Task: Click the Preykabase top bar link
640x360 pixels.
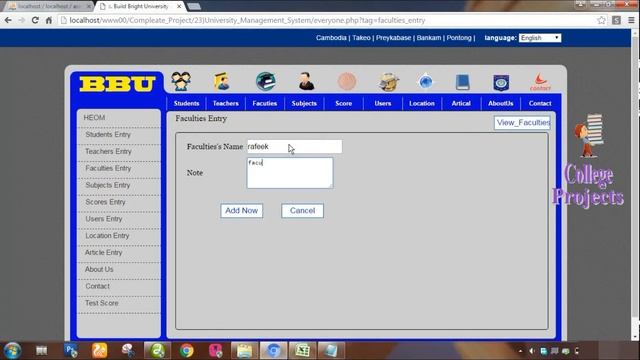Action: click(393, 38)
